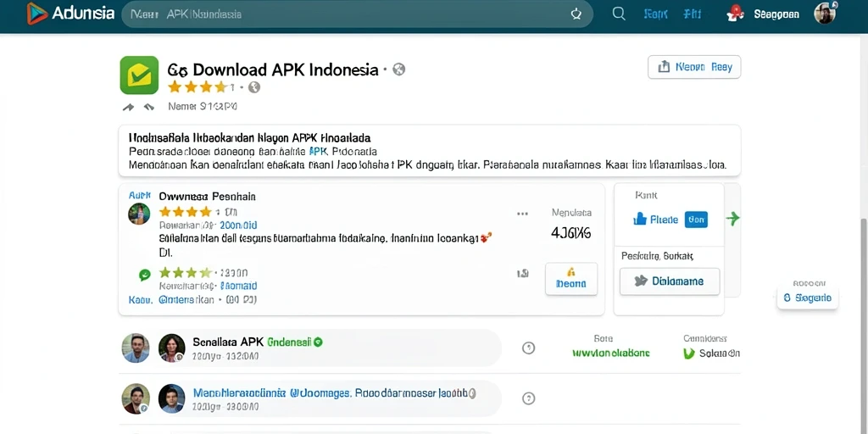Click the first avatar in Mena row

pyautogui.click(x=136, y=398)
